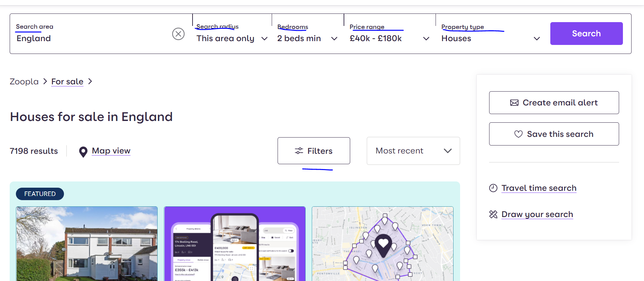
Task: Click the purple Search button
Action: pyautogui.click(x=586, y=34)
